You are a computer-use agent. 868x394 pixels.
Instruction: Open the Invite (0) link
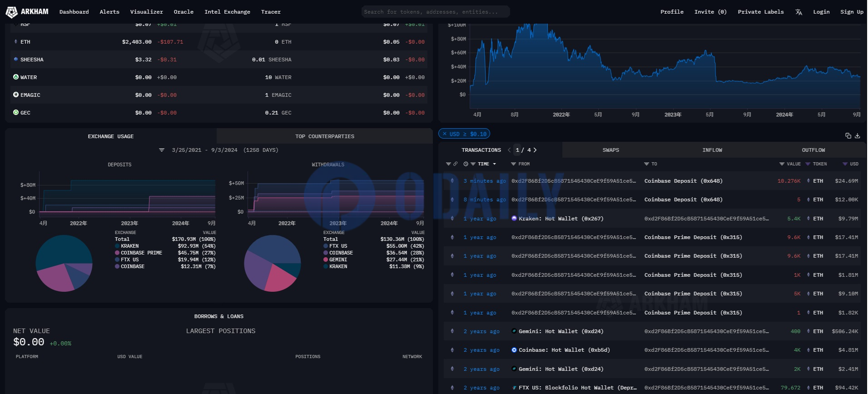click(710, 12)
